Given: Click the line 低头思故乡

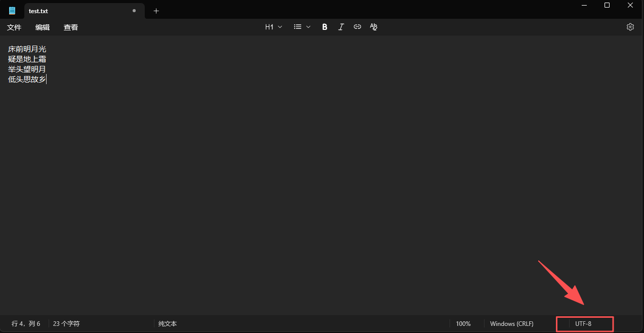Looking at the screenshot, I should coord(27,80).
